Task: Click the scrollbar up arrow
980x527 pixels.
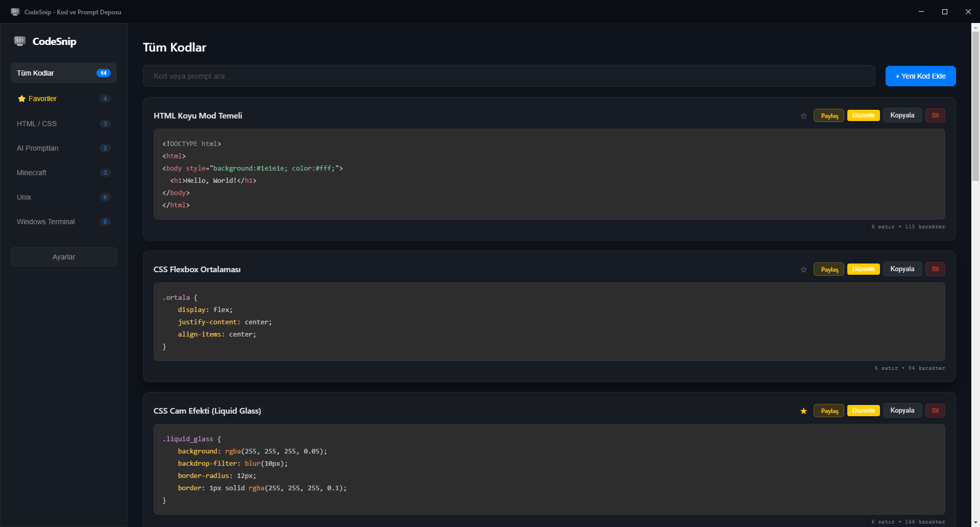Action: click(975, 27)
